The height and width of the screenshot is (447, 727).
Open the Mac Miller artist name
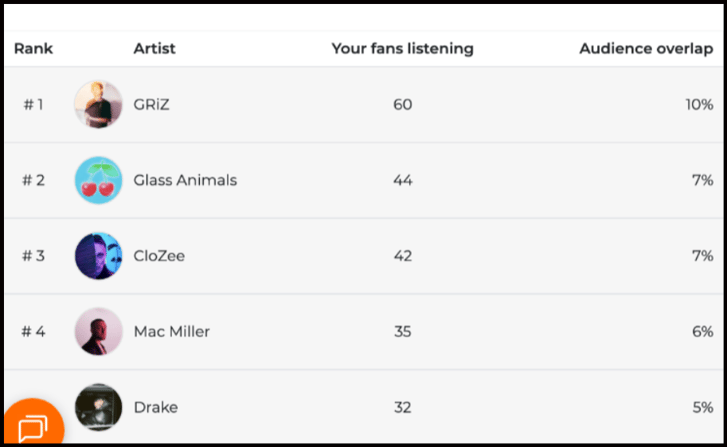[x=172, y=332]
